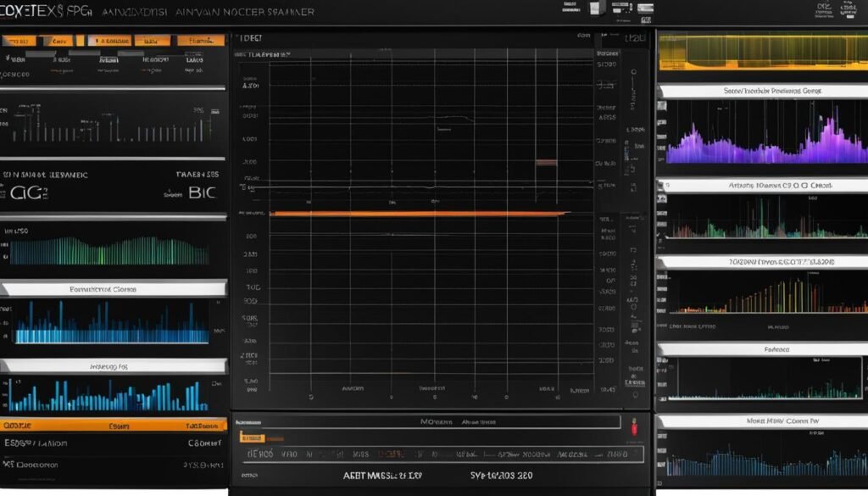Viewport: 868px width, 496px height.
Task: Click the rightmost indicator in the top-right corner
Action: coord(848,8)
